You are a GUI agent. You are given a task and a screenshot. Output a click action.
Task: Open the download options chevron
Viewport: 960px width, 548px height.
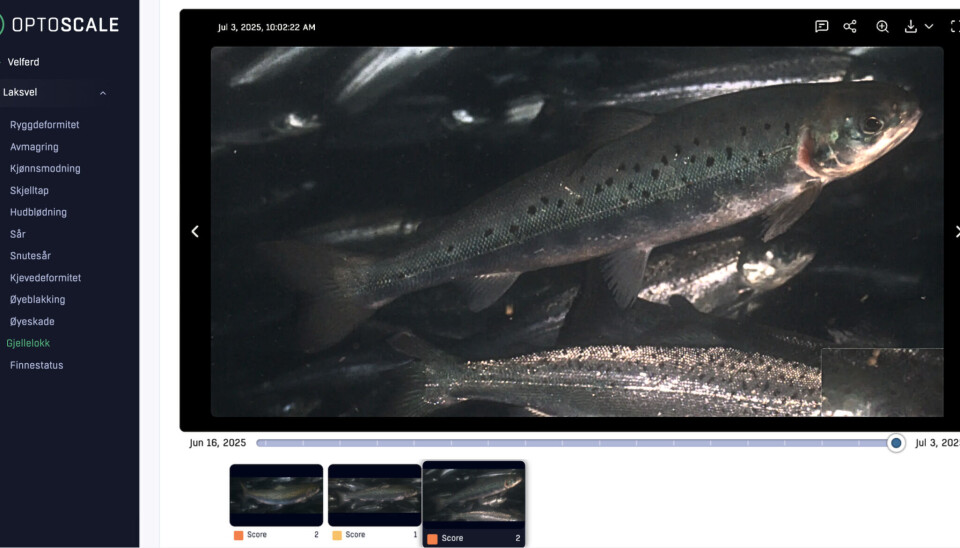pyautogui.click(x=929, y=27)
